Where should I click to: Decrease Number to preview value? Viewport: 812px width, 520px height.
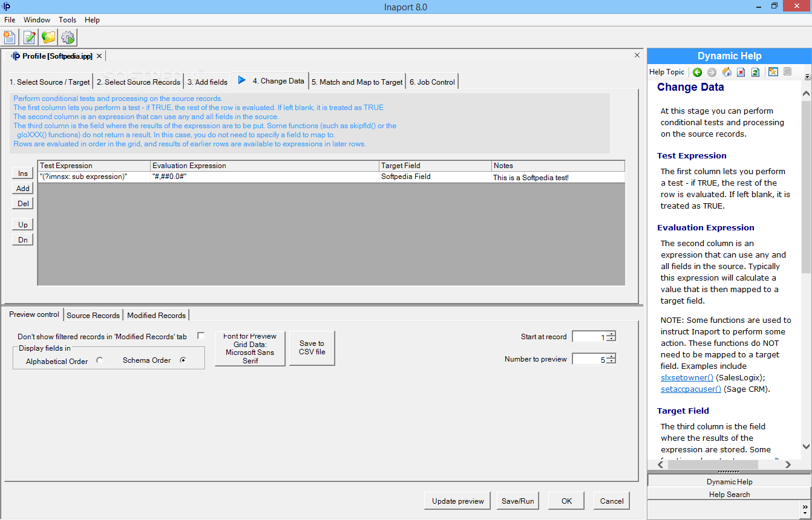[x=611, y=362]
